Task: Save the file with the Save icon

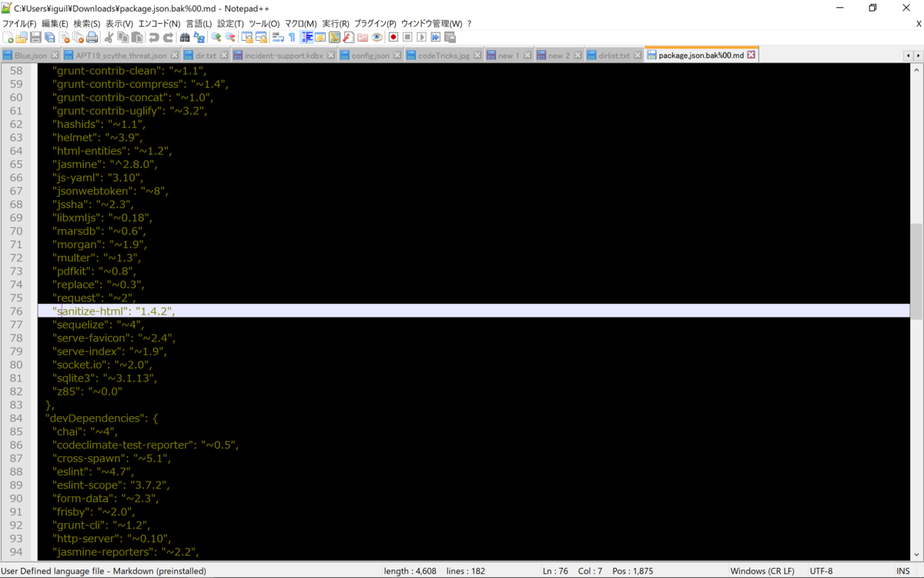Action: click(35, 37)
